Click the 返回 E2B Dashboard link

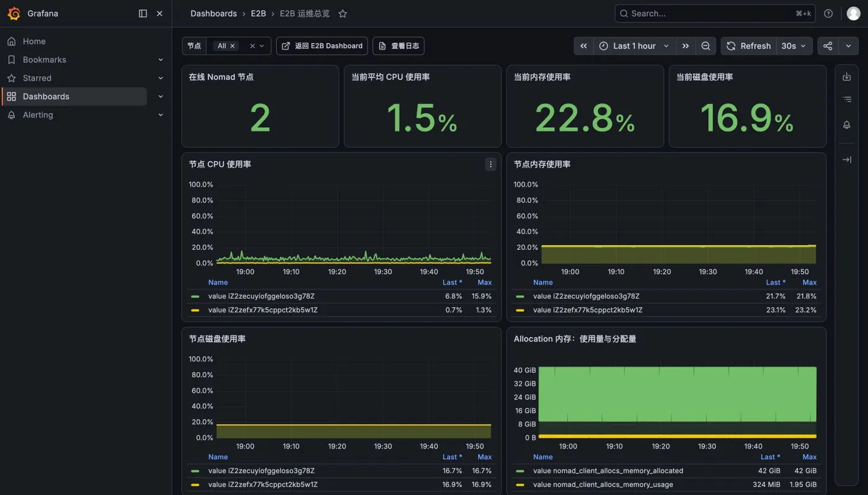322,46
